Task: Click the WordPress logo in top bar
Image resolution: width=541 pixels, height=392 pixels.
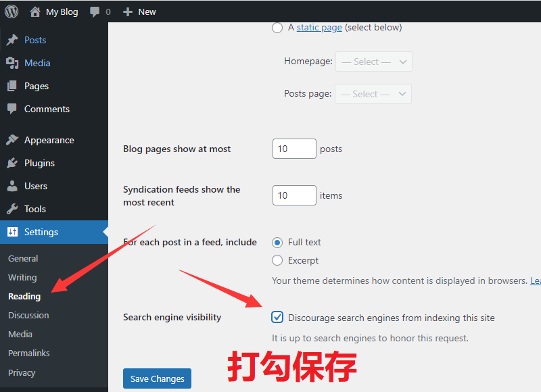Action: [11, 11]
